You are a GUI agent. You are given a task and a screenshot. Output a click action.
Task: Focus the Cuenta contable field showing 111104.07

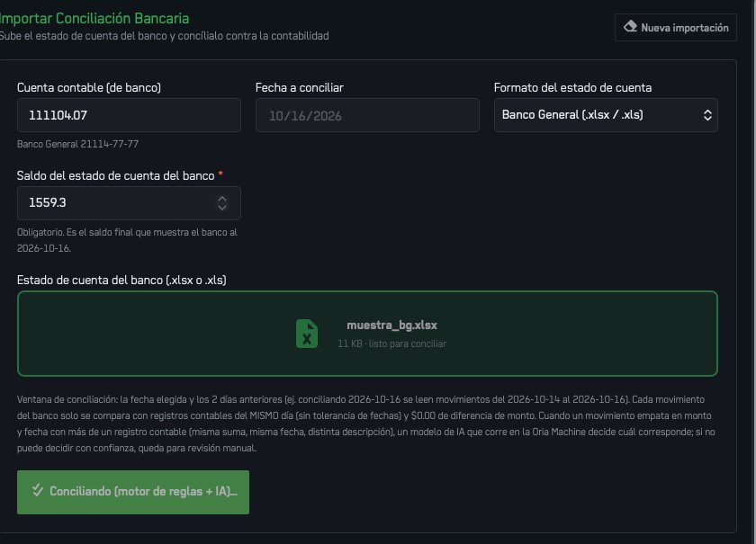129,115
